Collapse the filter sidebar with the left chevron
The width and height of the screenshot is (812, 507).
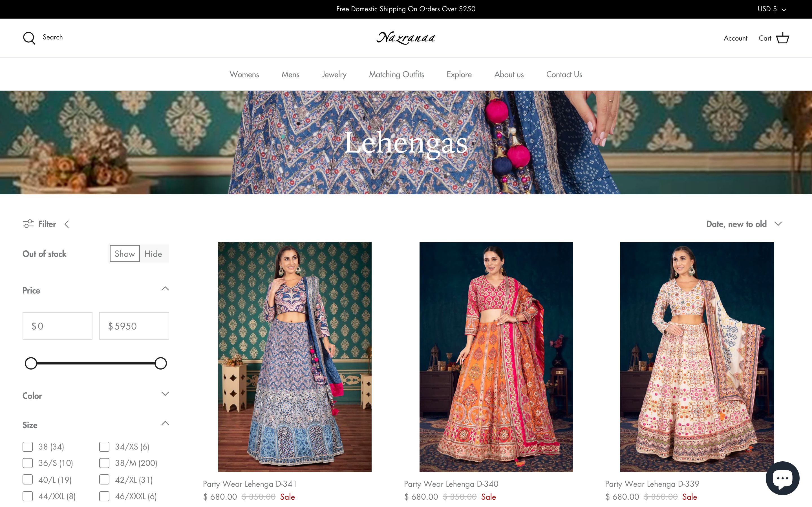pos(67,224)
